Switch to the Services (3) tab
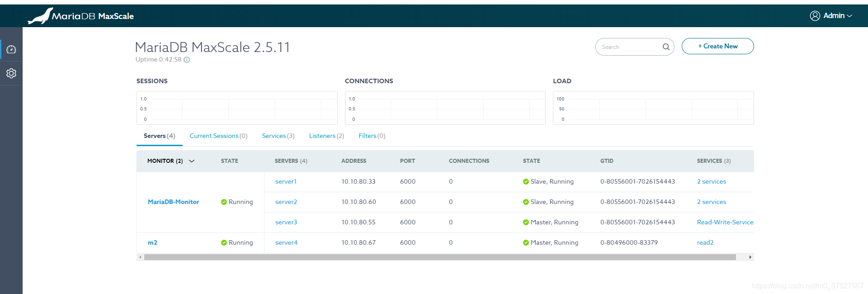Viewport: 868px width, 294px height. pyautogui.click(x=278, y=136)
